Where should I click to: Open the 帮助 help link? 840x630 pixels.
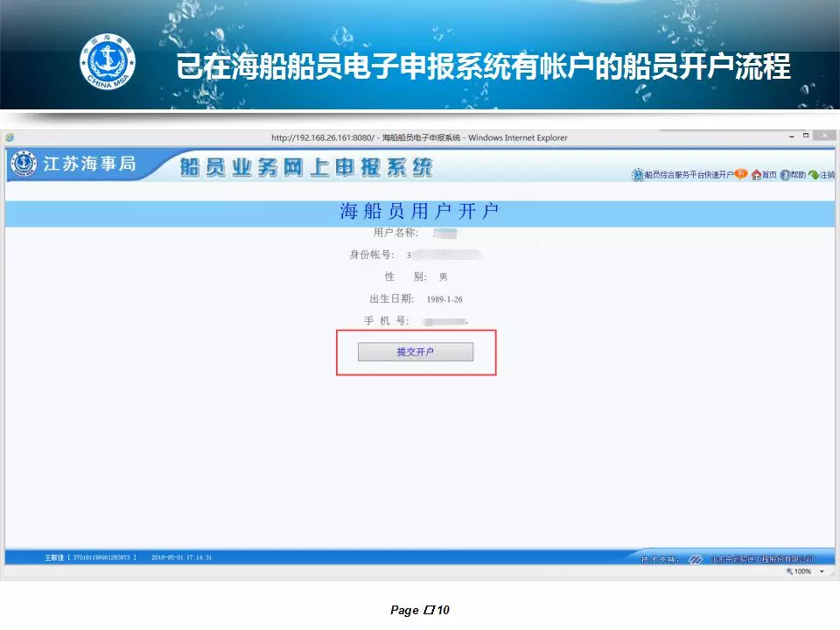[798, 175]
